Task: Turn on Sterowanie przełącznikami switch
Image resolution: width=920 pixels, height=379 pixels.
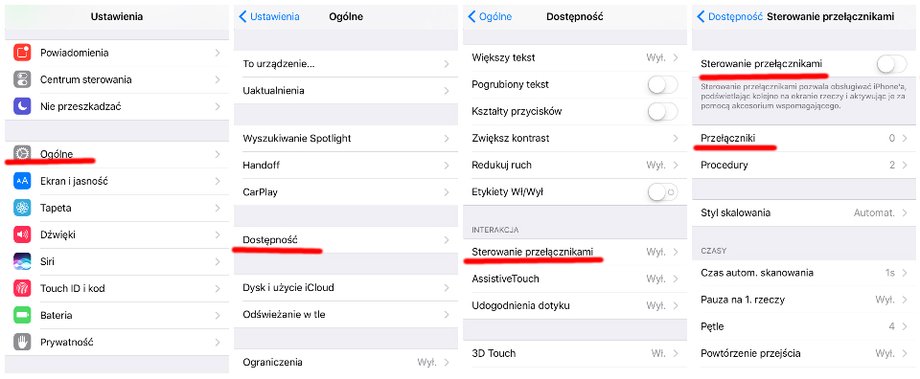Action: (892, 64)
